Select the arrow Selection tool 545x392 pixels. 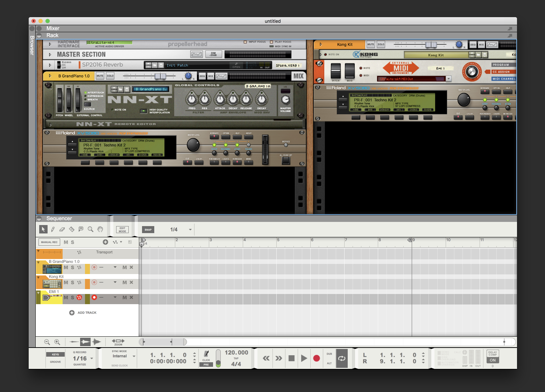tap(43, 229)
